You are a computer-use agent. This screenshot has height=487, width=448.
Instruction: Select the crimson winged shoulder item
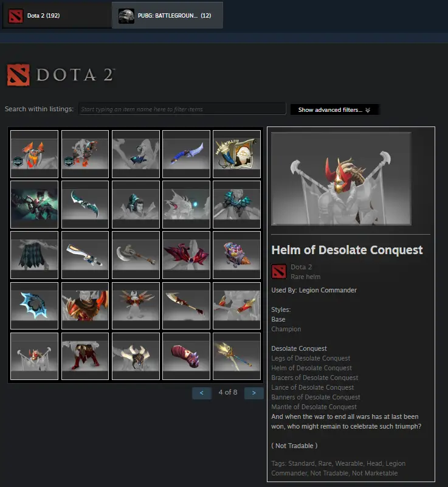(186, 255)
